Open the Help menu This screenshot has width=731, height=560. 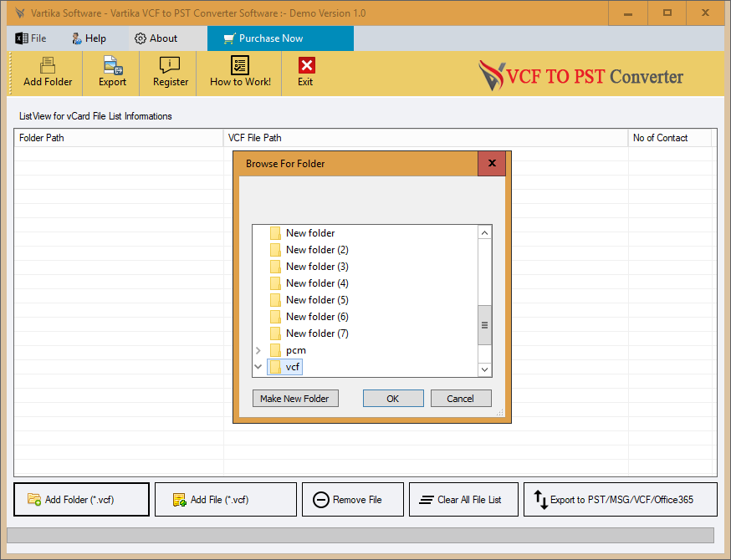pyautogui.click(x=89, y=38)
